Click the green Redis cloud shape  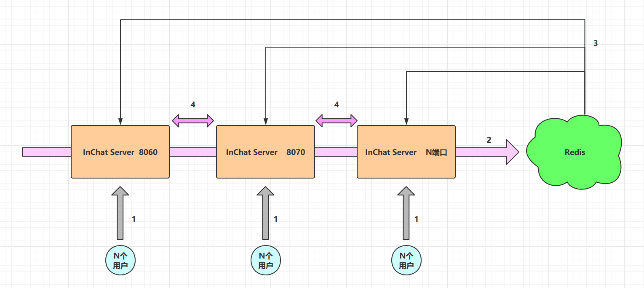[x=574, y=152]
